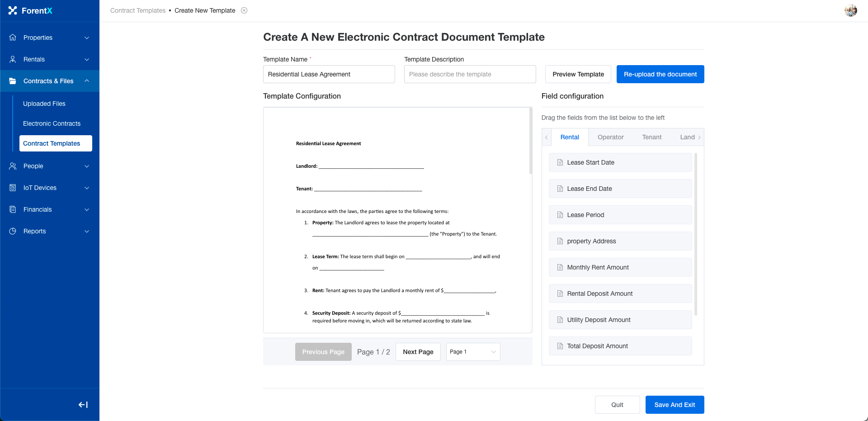Open the Page 1 dropdown selector
868x421 pixels.
(473, 352)
